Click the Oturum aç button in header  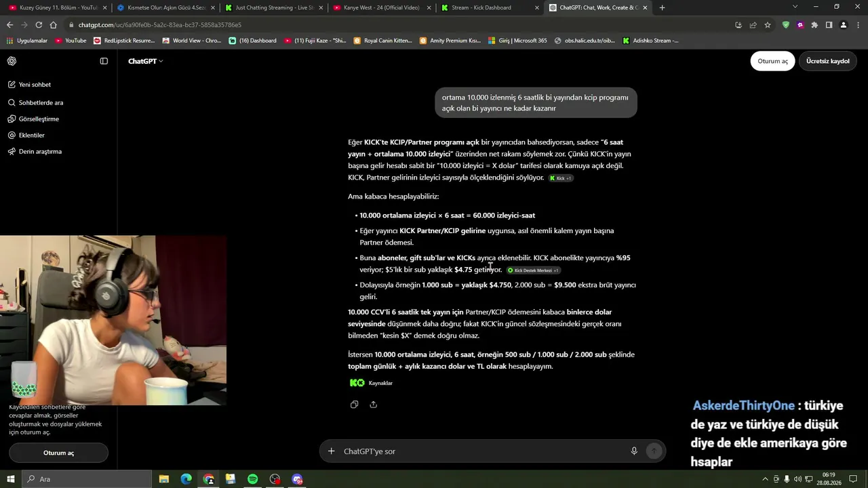click(772, 61)
